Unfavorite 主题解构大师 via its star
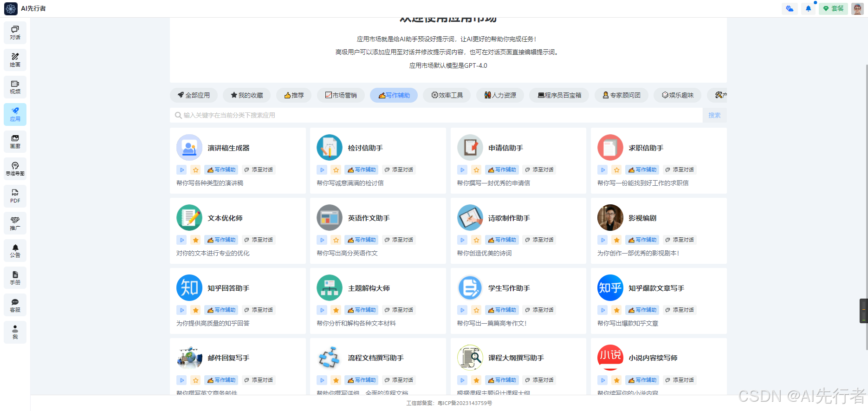 click(336, 310)
